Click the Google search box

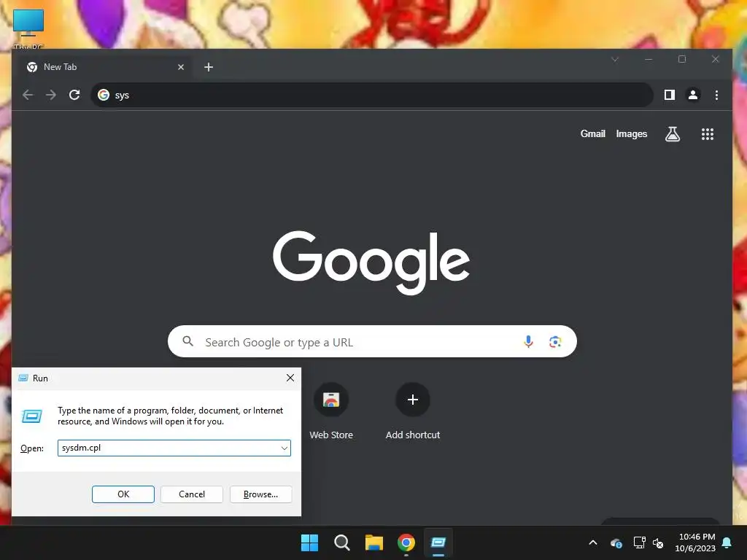pos(372,341)
